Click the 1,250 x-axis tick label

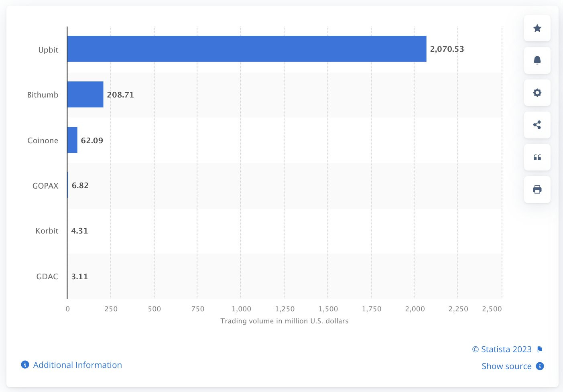click(x=285, y=309)
